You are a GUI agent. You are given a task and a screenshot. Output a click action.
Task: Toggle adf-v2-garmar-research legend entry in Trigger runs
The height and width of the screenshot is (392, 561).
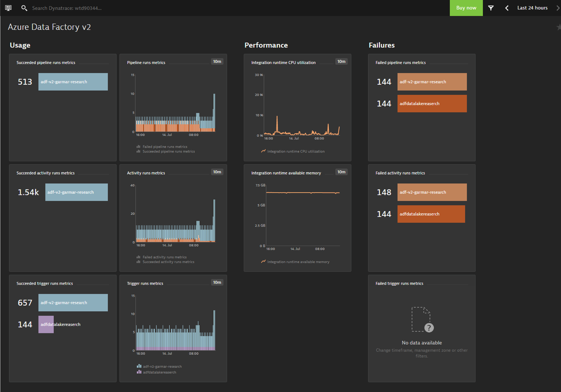pos(159,366)
